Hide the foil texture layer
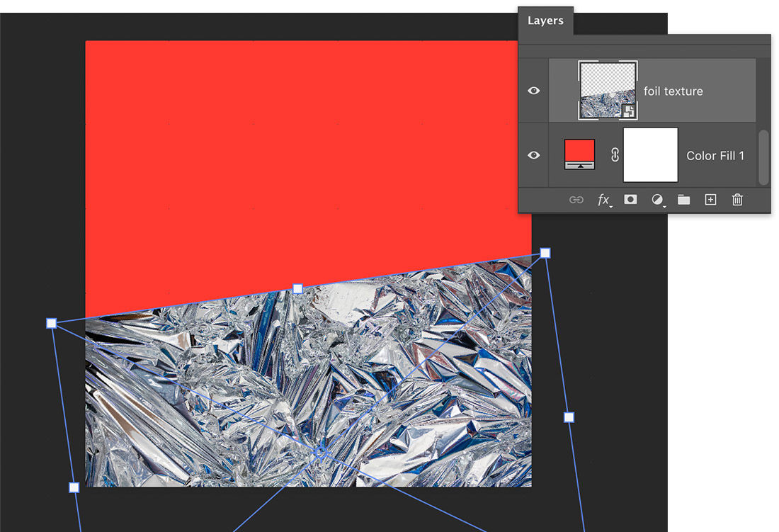Screen dimensions: 779x532 point(533,90)
